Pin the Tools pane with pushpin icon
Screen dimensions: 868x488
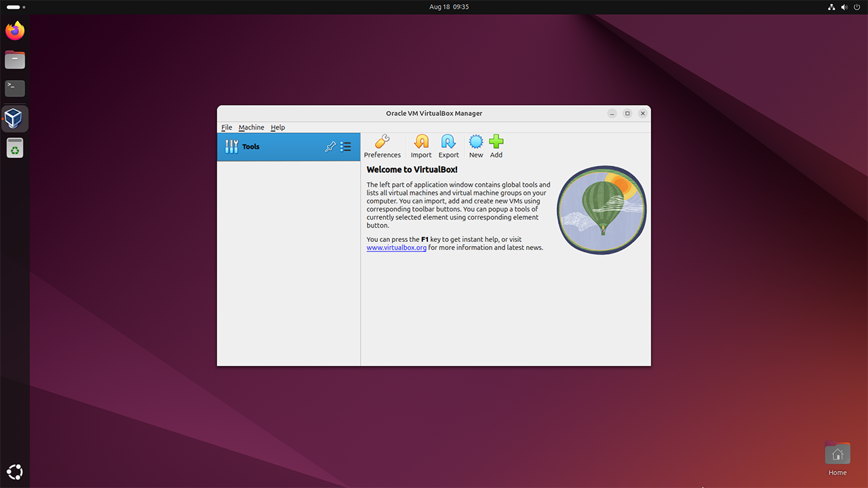pos(330,146)
